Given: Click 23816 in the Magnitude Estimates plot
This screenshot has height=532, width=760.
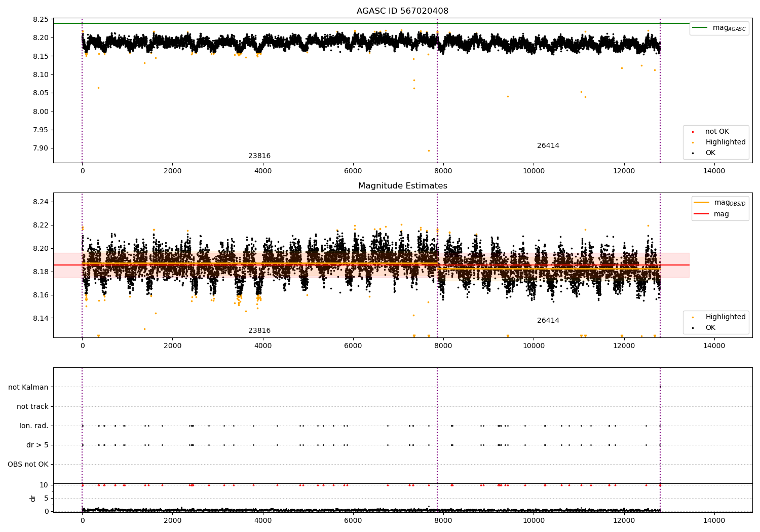Looking at the screenshot, I should (259, 331).
